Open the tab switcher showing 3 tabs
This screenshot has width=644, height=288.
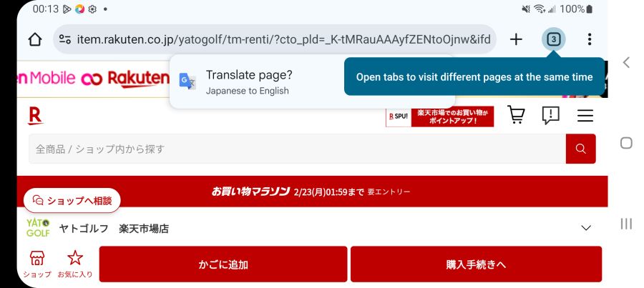[x=553, y=39]
